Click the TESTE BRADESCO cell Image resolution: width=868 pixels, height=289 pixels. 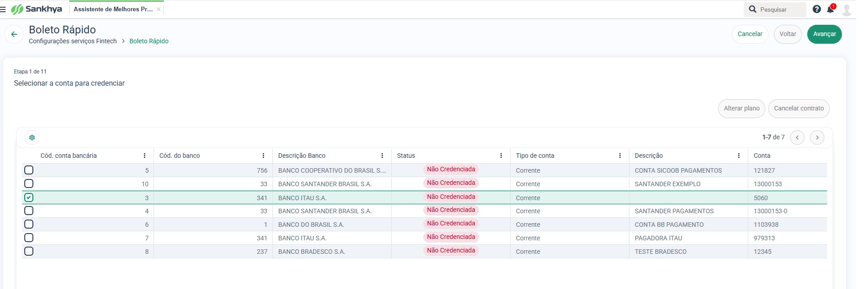(688, 252)
